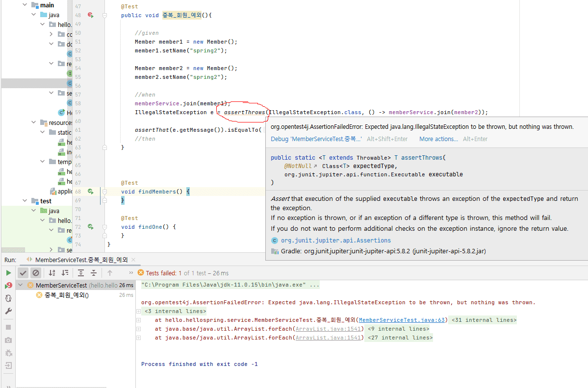The width and height of the screenshot is (588, 388).
Task: Click the green Rerun test button
Action: coord(8,273)
